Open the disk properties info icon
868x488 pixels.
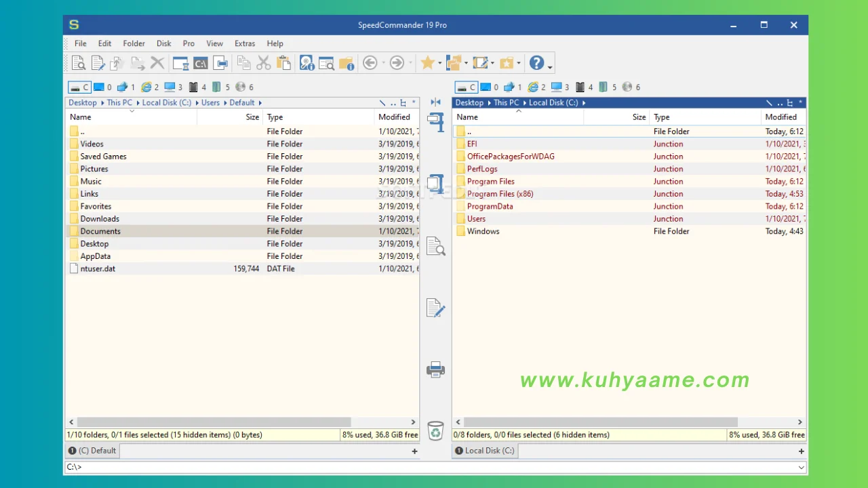click(x=307, y=63)
